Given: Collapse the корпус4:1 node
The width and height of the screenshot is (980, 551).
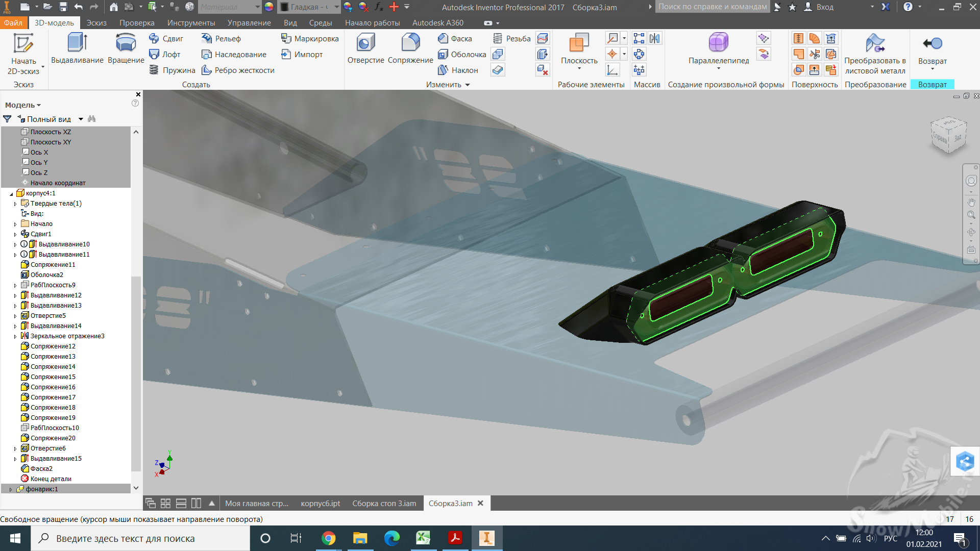Looking at the screenshot, I should (x=11, y=193).
